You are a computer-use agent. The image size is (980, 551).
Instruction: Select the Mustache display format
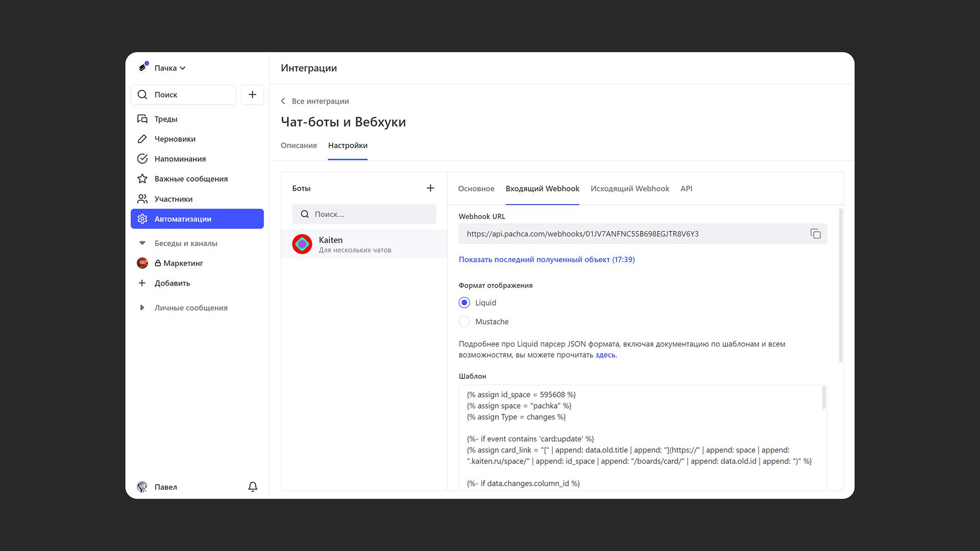coord(464,321)
